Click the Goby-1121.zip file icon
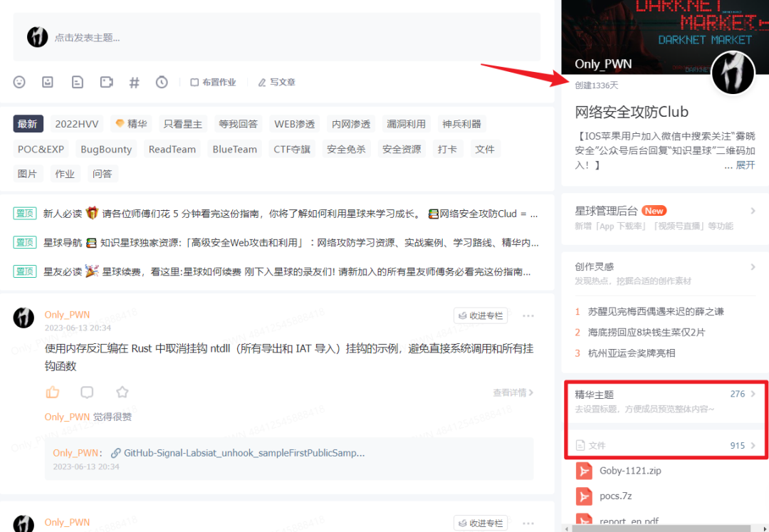 click(584, 471)
